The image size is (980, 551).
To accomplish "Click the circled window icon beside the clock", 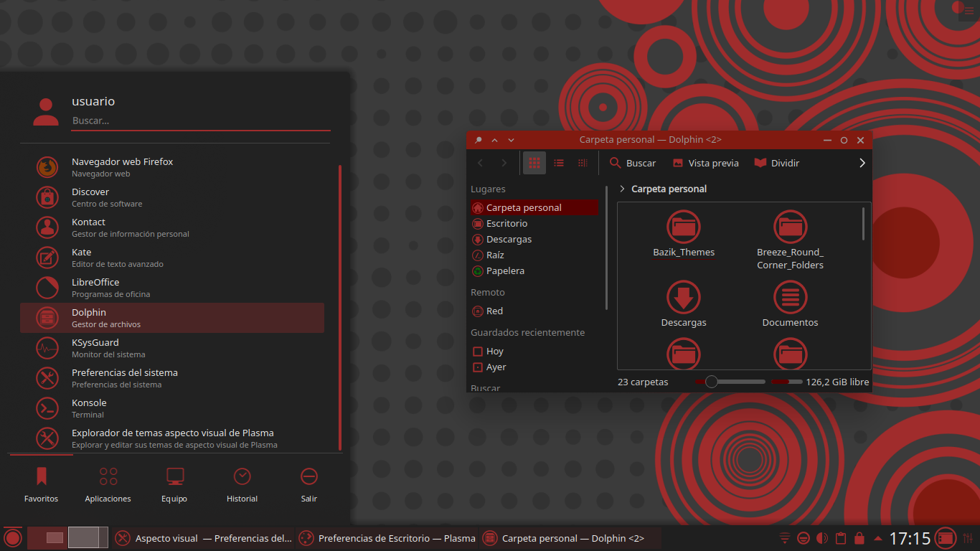I will tap(946, 538).
